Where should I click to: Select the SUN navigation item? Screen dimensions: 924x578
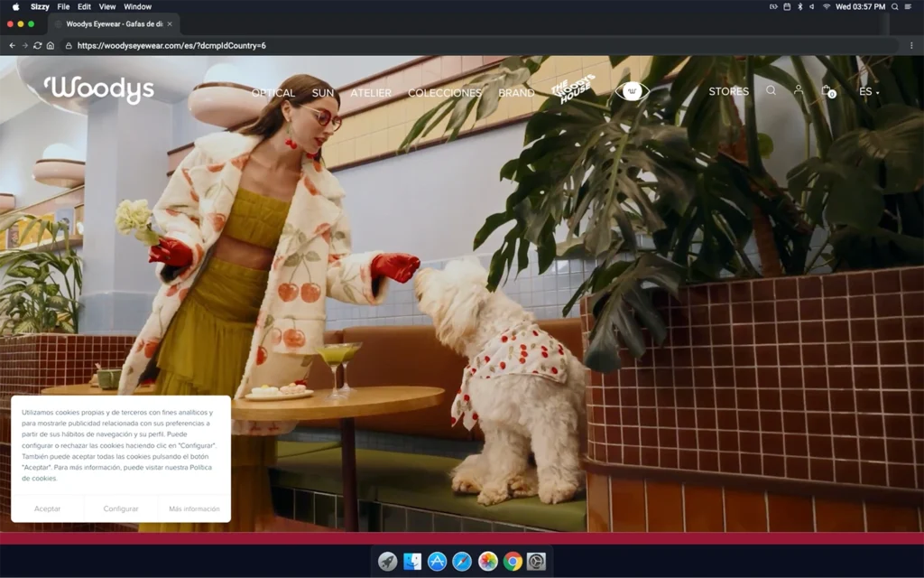323,93
